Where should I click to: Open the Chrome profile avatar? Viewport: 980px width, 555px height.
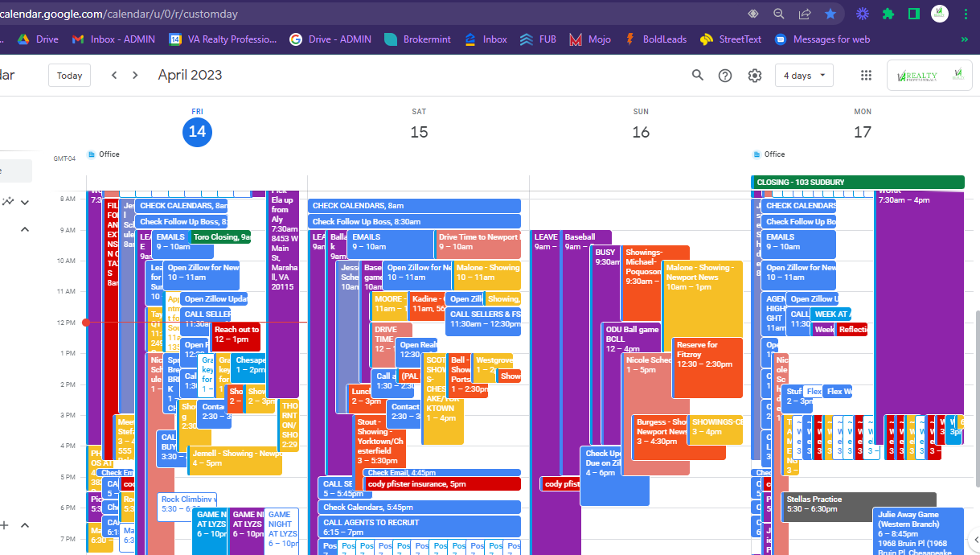pos(940,13)
